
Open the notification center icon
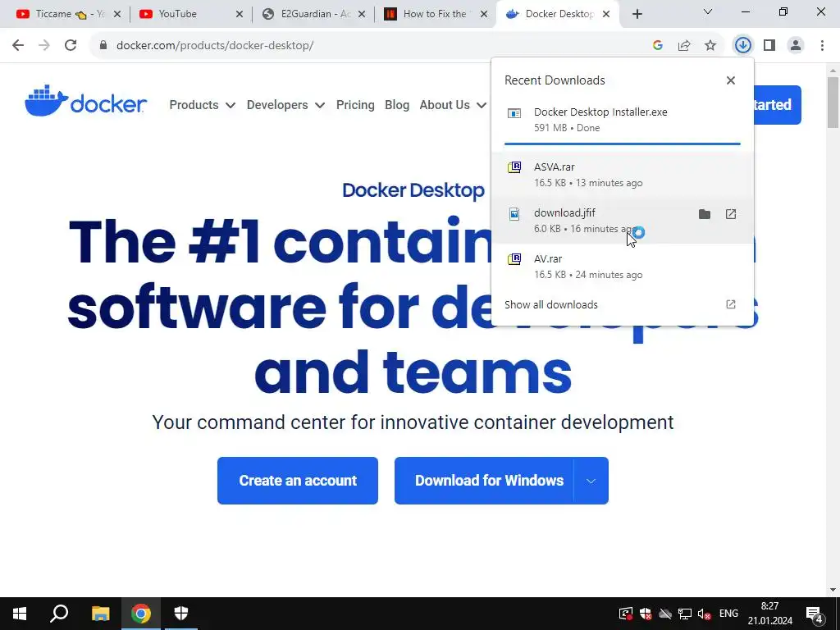(815, 614)
